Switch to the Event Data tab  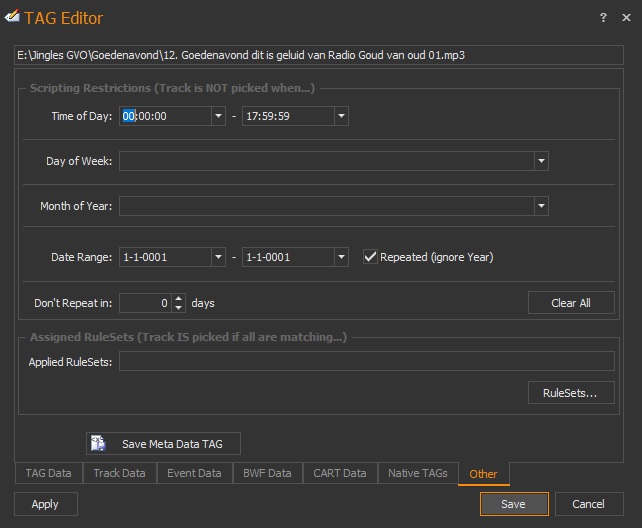click(194, 473)
